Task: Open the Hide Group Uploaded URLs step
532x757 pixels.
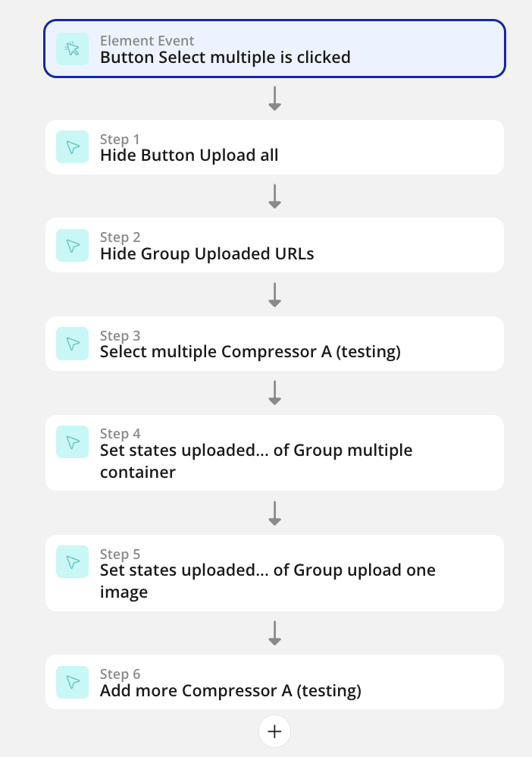Action: click(207, 254)
